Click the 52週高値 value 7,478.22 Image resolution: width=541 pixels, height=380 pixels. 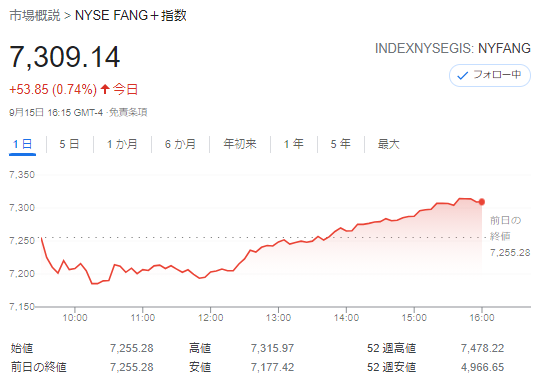click(482, 348)
